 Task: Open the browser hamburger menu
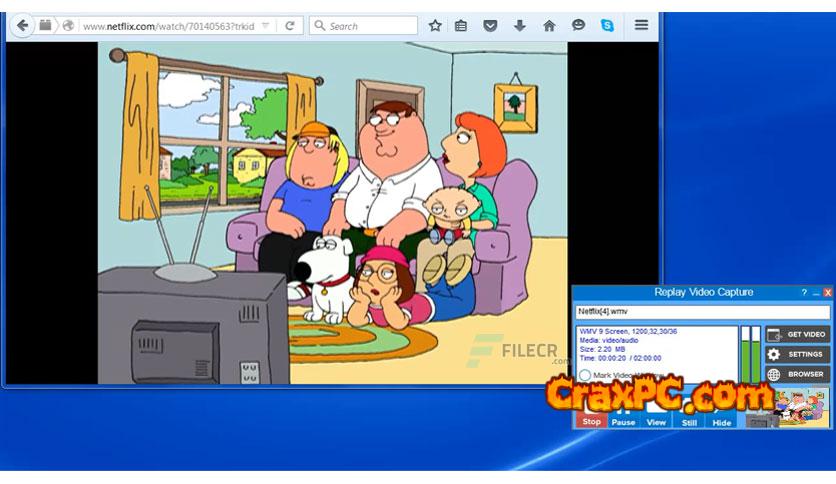coord(641,25)
